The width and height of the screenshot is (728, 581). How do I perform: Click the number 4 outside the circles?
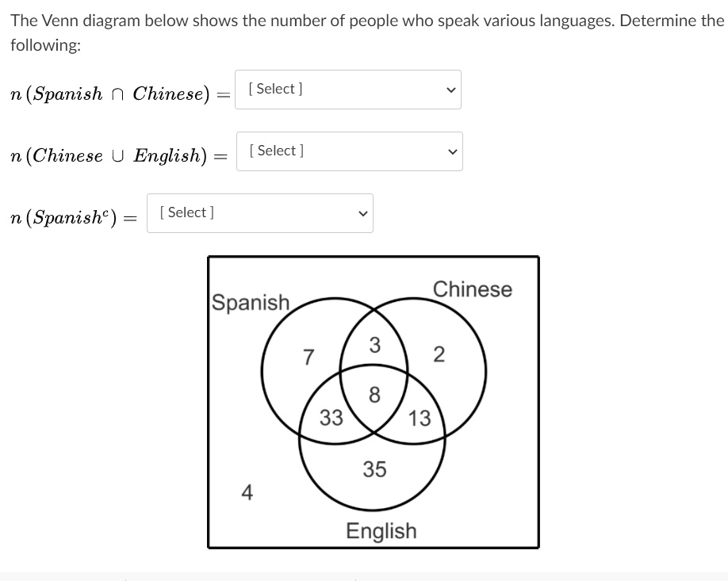[x=247, y=493]
